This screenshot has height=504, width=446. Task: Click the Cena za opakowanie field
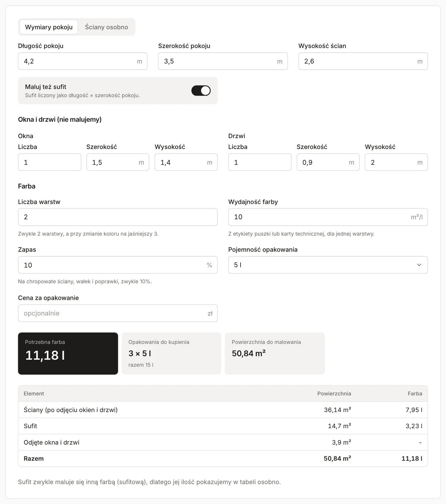[118, 313]
